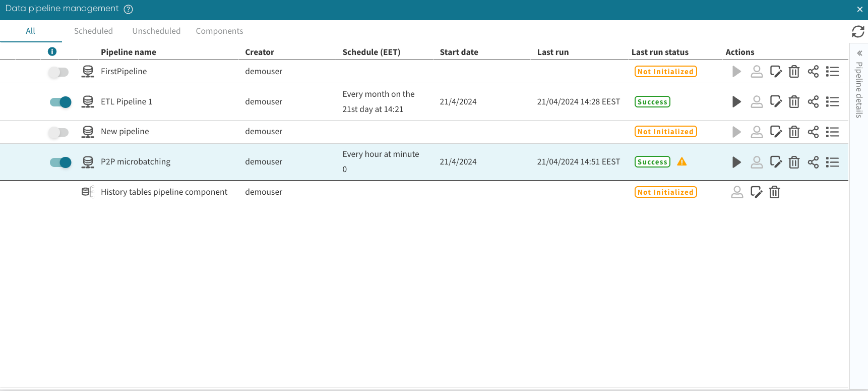Enable the FirstPipeline schedule toggle

59,72
